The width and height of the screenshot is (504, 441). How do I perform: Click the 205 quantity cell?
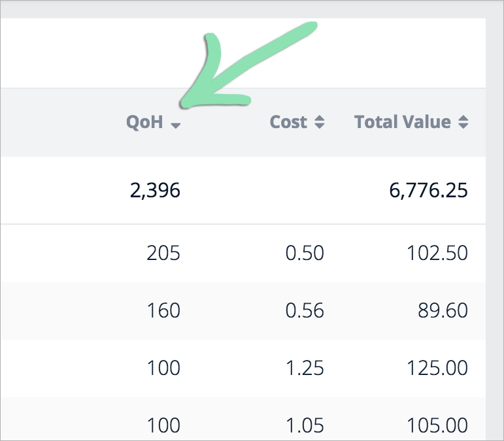(x=163, y=253)
